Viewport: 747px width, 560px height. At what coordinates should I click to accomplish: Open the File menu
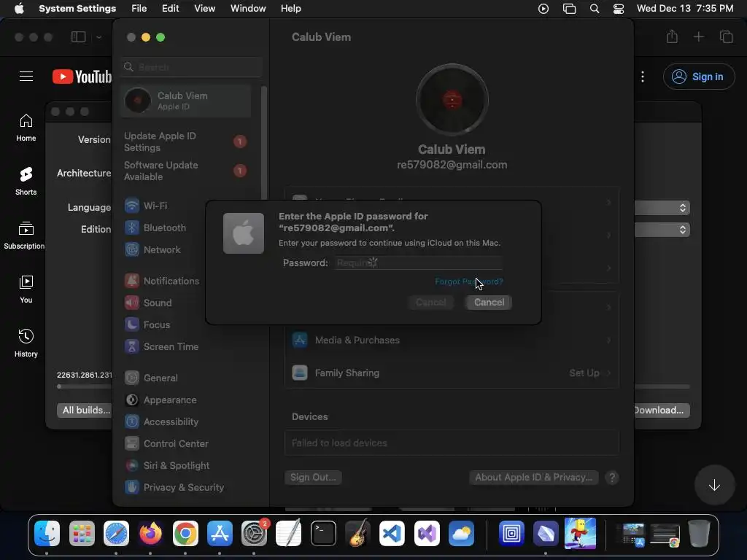[139, 9]
